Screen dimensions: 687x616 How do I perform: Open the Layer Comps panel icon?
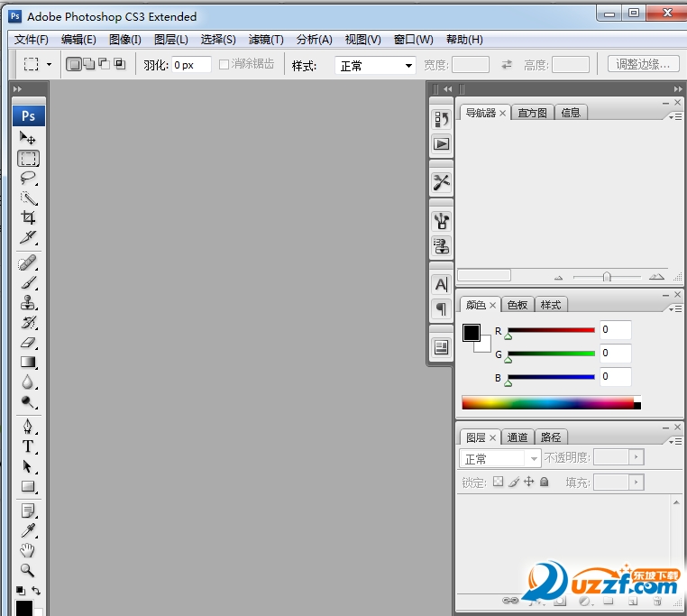[x=441, y=347]
